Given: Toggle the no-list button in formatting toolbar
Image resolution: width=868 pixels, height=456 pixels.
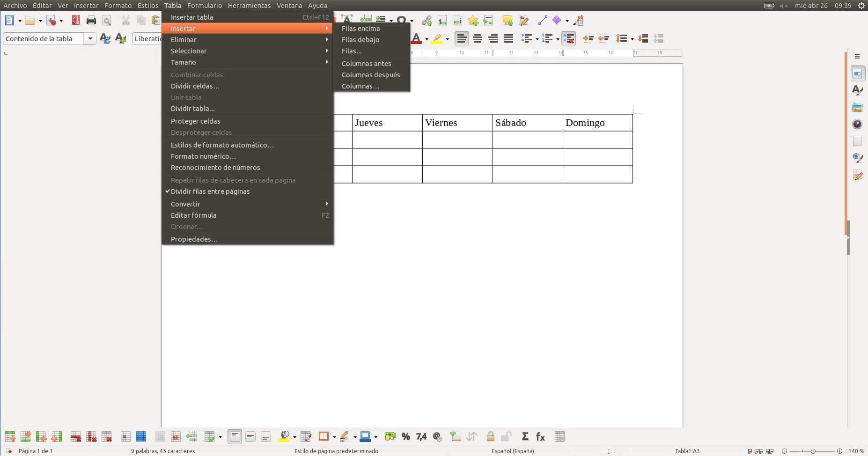Looking at the screenshot, I should pos(569,38).
